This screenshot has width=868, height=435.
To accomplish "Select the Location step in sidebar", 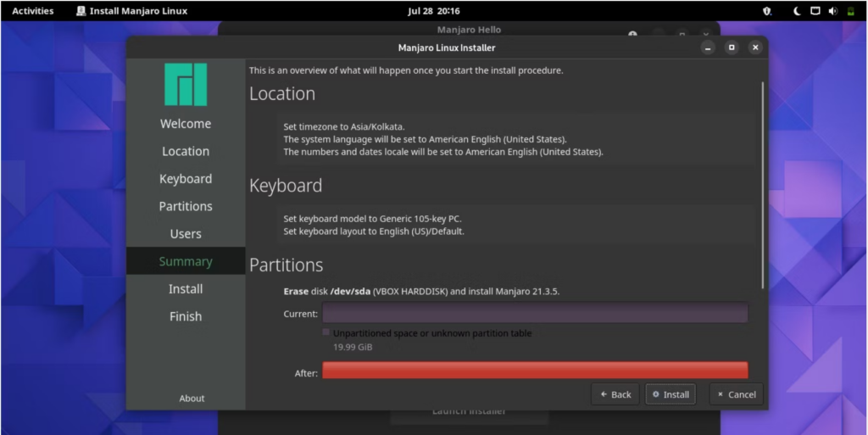I will (x=186, y=151).
